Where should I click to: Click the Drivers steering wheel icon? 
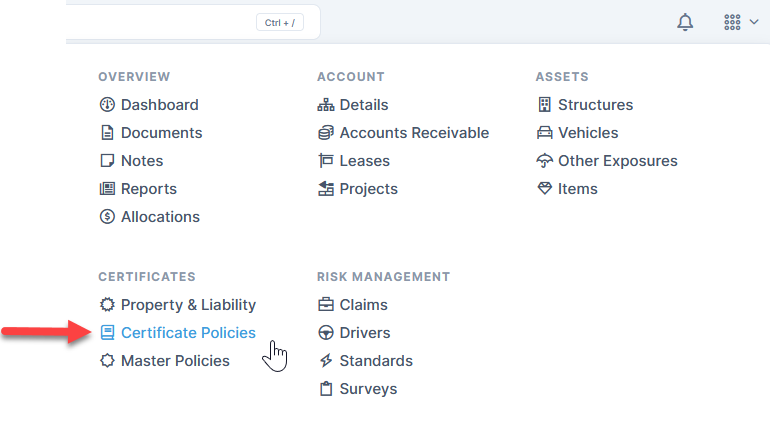pyautogui.click(x=326, y=333)
